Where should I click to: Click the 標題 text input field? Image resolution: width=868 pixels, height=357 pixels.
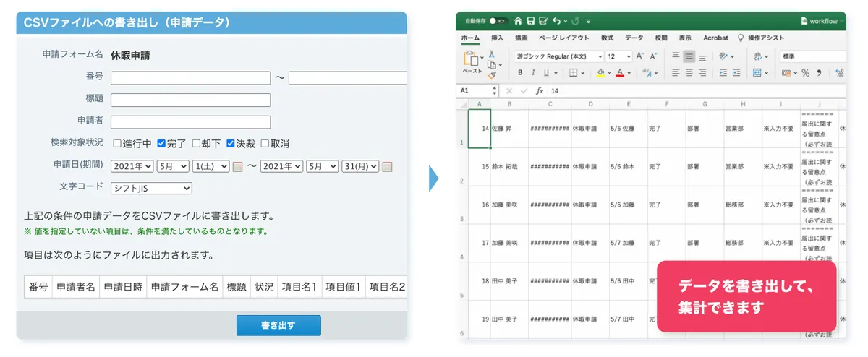click(191, 100)
